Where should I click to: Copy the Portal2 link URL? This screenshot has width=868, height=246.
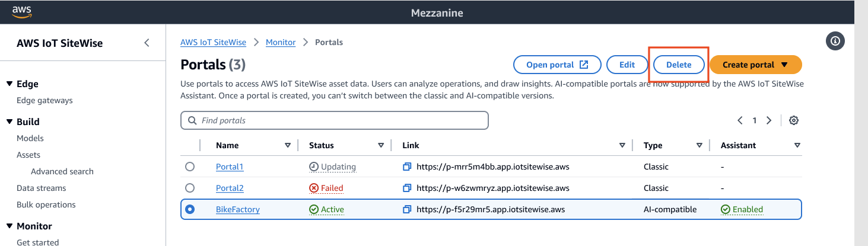[x=407, y=188]
